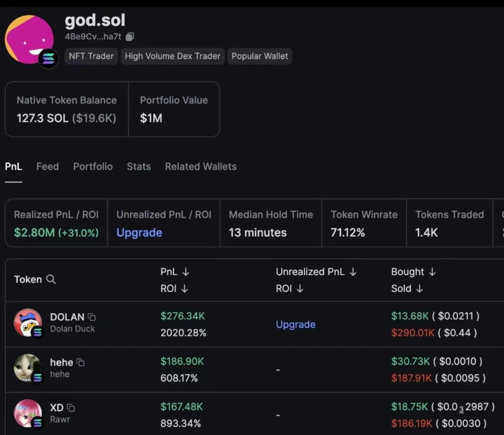504x435 pixels.
Task: Sort by Unrealized PnL arrow
Action: click(x=353, y=272)
